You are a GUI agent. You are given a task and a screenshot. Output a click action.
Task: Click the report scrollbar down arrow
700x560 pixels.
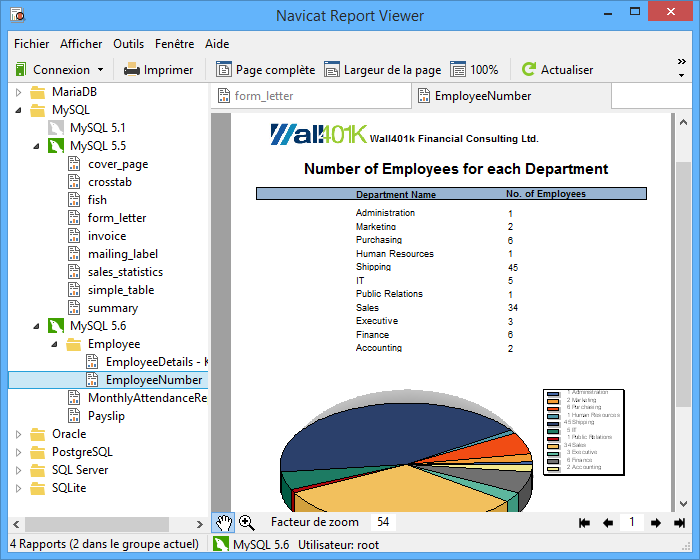683,503
